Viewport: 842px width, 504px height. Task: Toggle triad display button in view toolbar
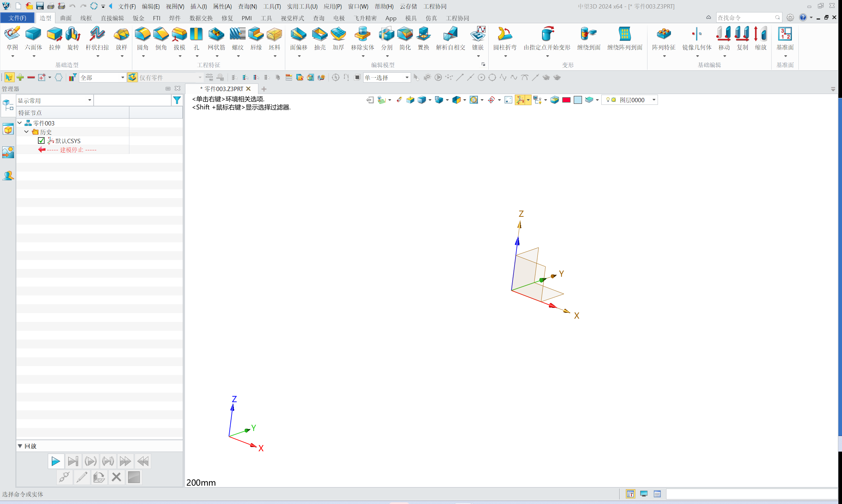click(x=520, y=100)
